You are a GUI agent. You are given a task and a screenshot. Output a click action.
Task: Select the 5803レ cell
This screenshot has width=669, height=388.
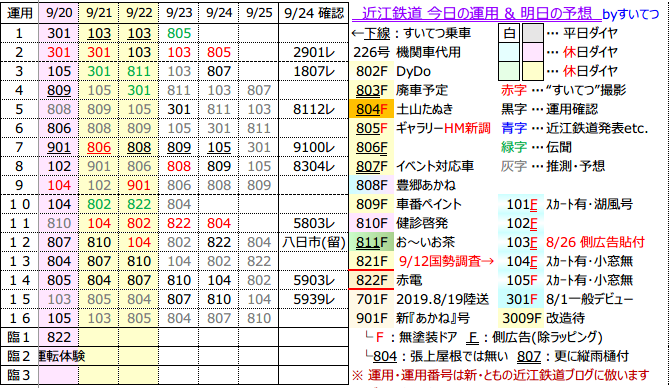pos(314,223)
